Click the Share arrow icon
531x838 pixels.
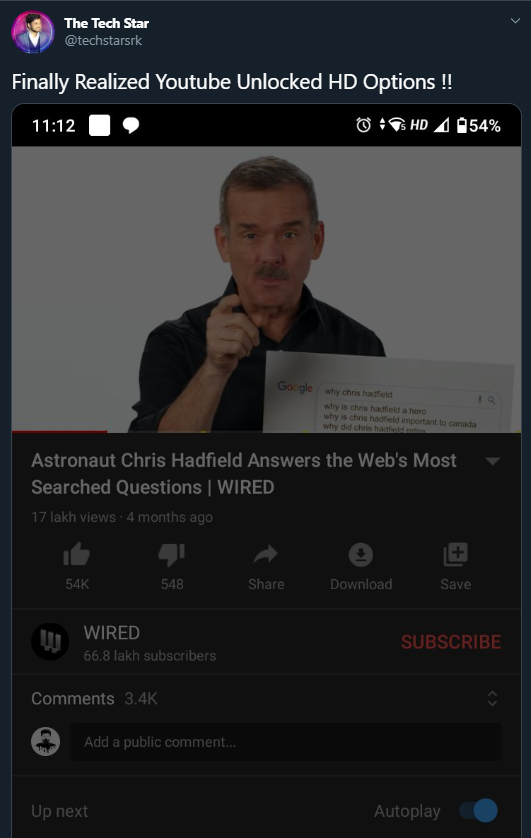point(266,554)
